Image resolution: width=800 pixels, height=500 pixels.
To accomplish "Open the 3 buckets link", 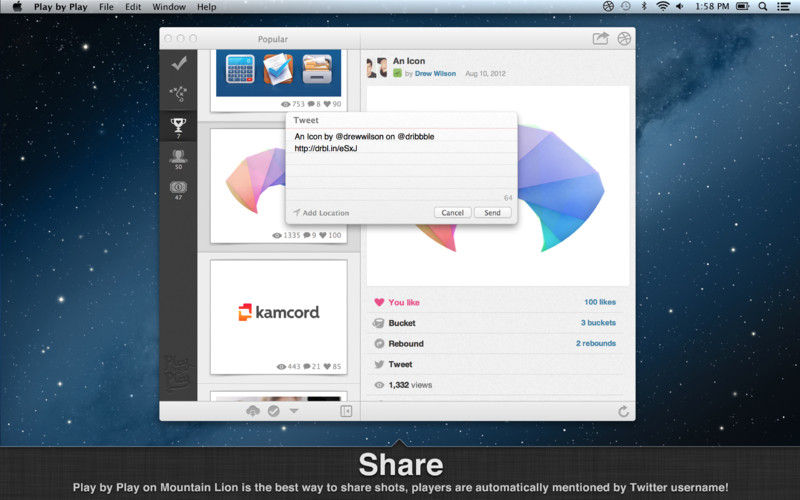I will point(598,322).
